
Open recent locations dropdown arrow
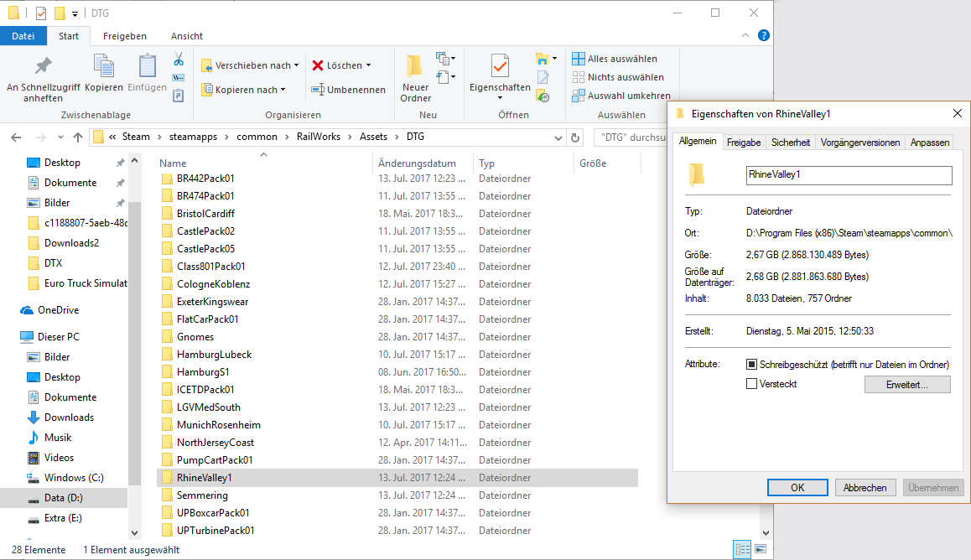pyautogui.click(x=60, y=137)
